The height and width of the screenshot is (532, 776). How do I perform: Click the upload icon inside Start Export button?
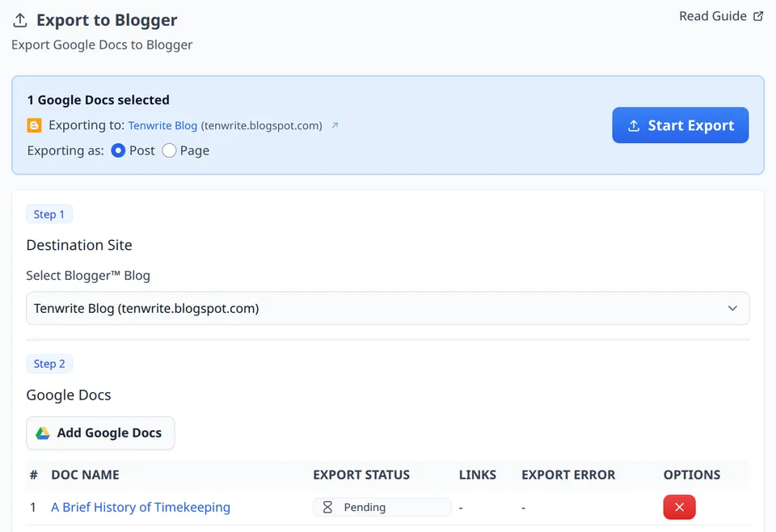634,125
